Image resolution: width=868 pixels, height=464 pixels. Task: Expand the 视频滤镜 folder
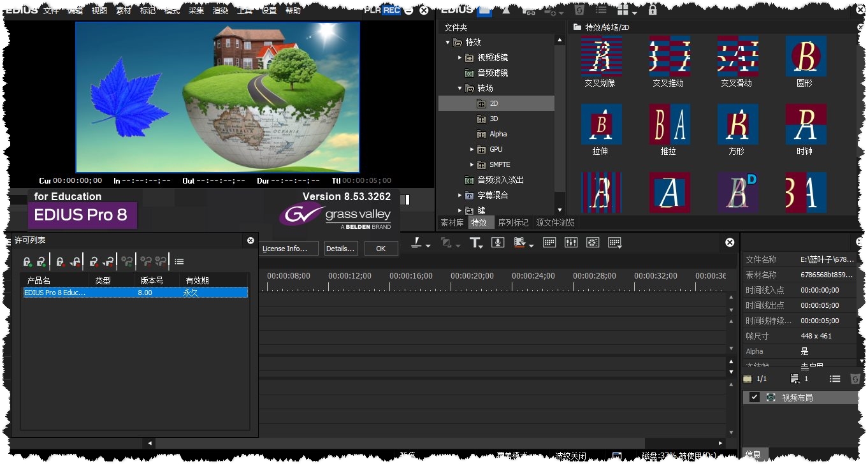pos(459,57)
